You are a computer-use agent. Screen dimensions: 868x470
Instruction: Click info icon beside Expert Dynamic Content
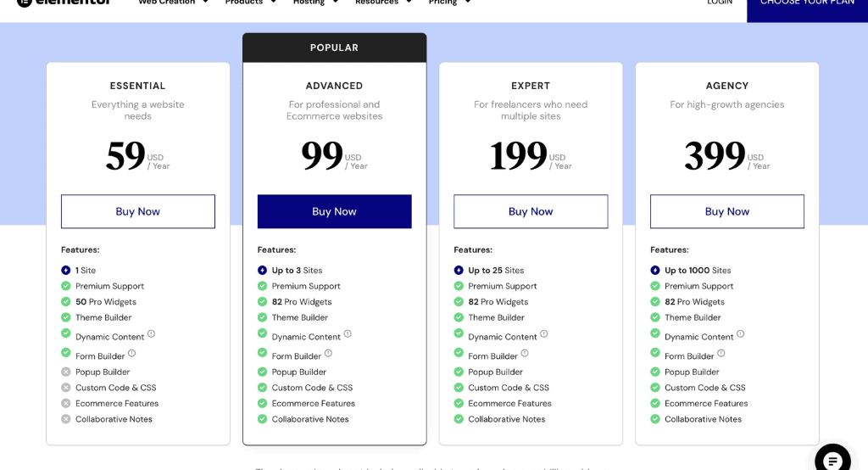coord(544,333)
